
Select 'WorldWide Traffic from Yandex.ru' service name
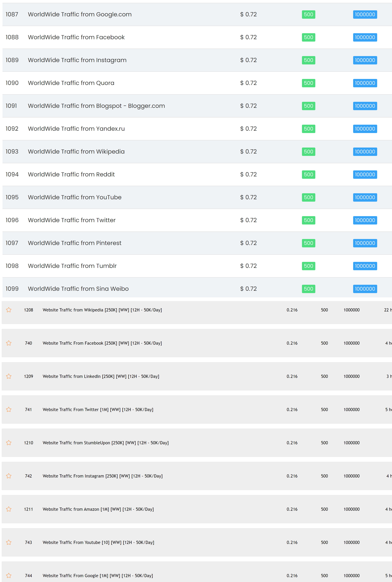click(76, 129)
